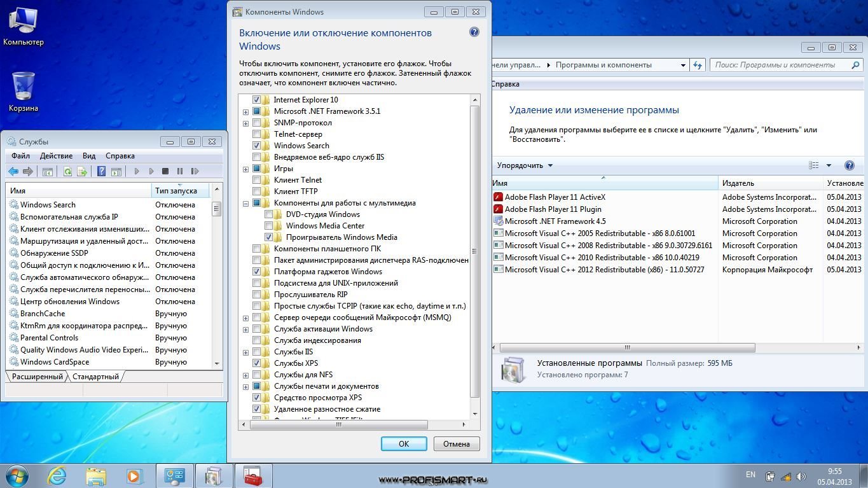The height and width of the screenshot is (488, 868).
Task: Sort services by Тип запуска column
Action: (x=181, y=190)
